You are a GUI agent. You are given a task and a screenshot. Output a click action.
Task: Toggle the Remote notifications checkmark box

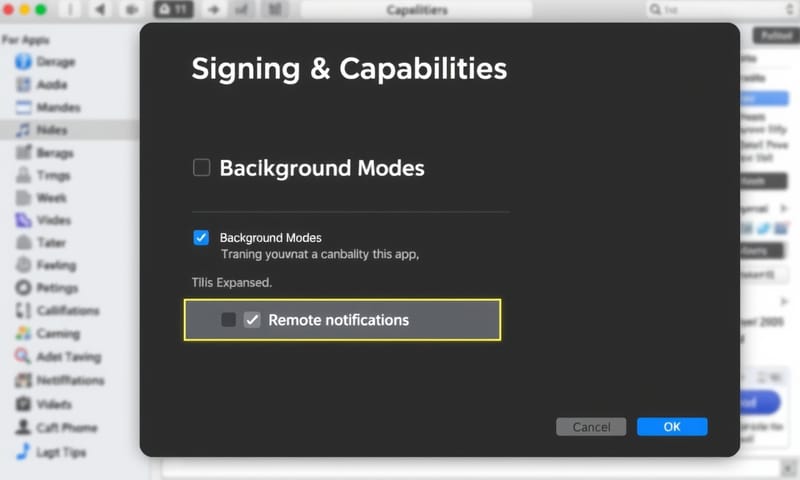coord(252,320)
